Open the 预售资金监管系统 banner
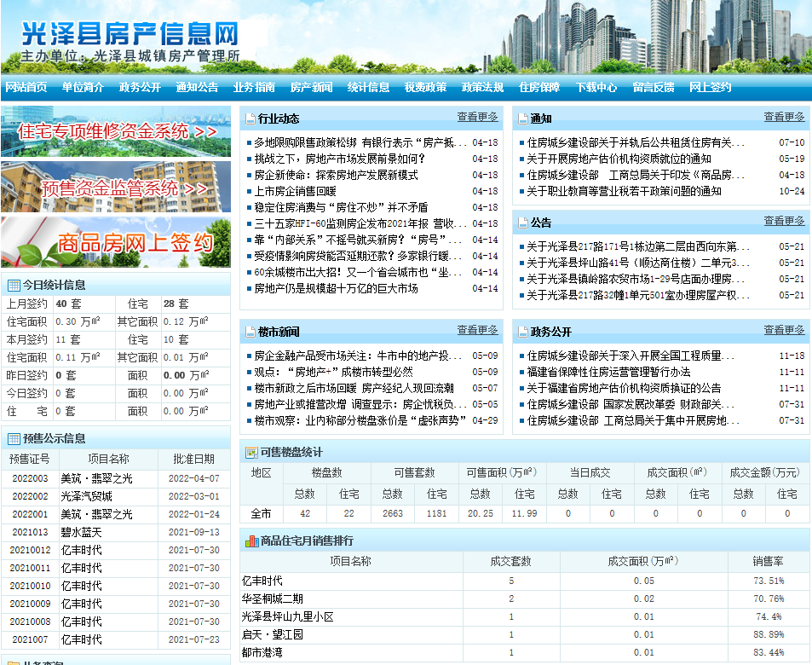 [x=116, y=188]
